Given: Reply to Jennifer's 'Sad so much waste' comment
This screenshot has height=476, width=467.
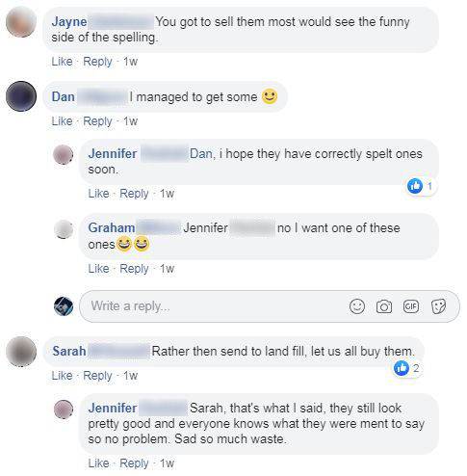Looking at the screenshot, I should pyautogui.click(x=134, y=463).
